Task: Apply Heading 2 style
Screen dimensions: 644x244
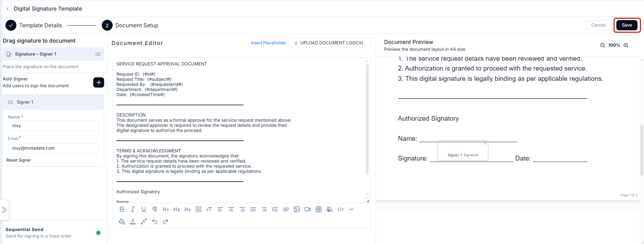Action: [x=177, y=209]
